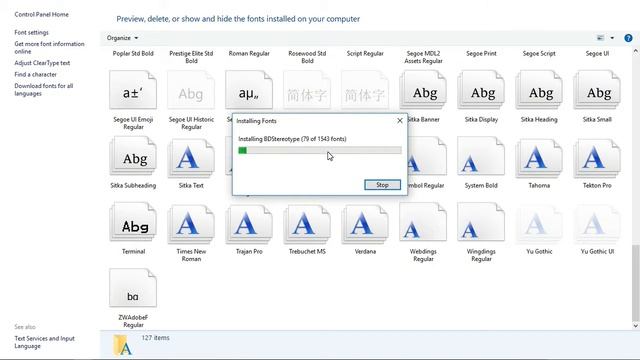This screenshot has height=360, width=640.
Task: Click the Rosewood Std Bold label
Action: point(307,57)
